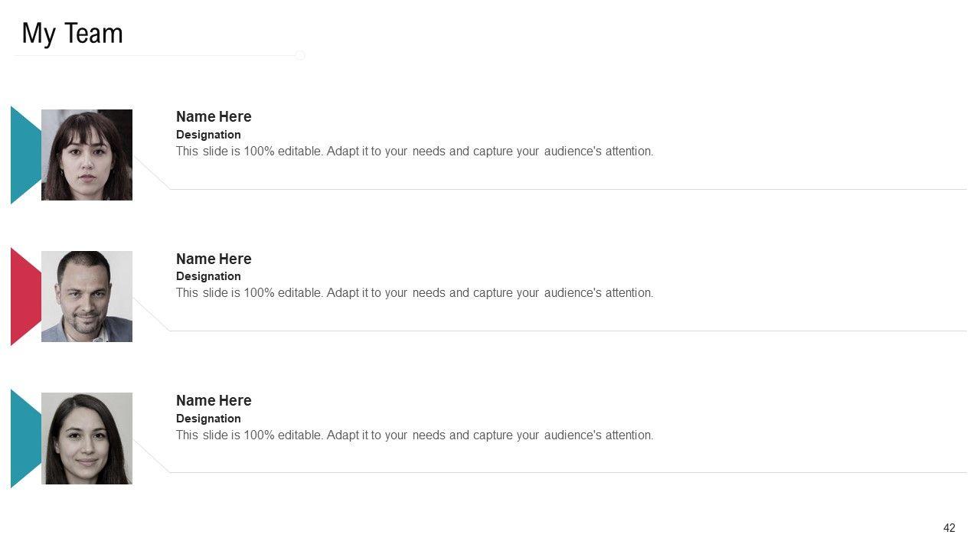The height and width of the screenshot is (551, 980).
Task: Select the top team member photo
Action: click(87, 155)
